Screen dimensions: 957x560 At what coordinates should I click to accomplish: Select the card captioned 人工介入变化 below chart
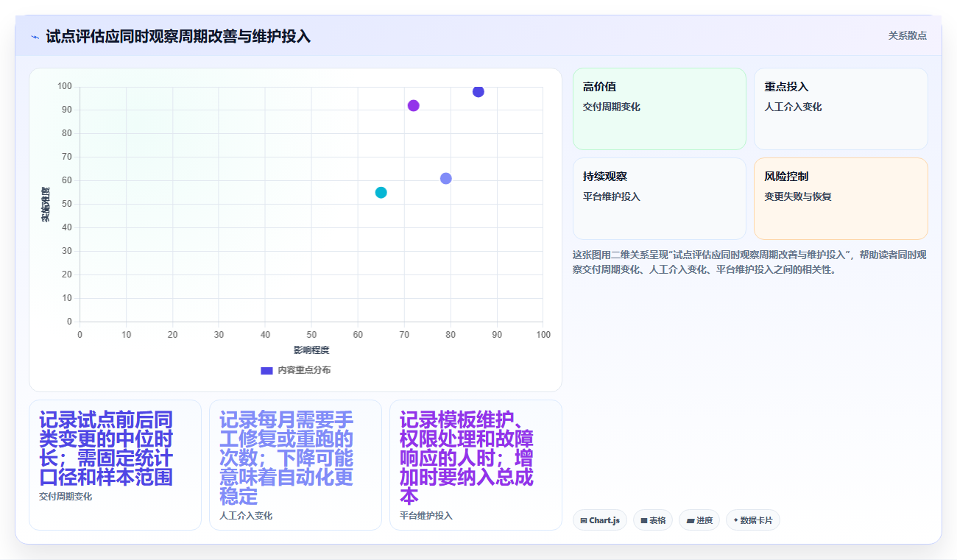coord(295,465)
